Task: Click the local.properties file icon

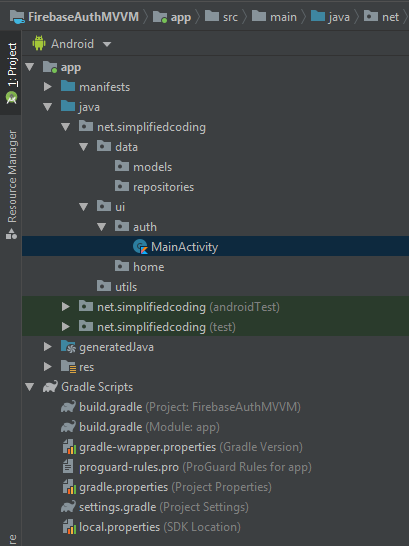Action: (x=69, y=526)
